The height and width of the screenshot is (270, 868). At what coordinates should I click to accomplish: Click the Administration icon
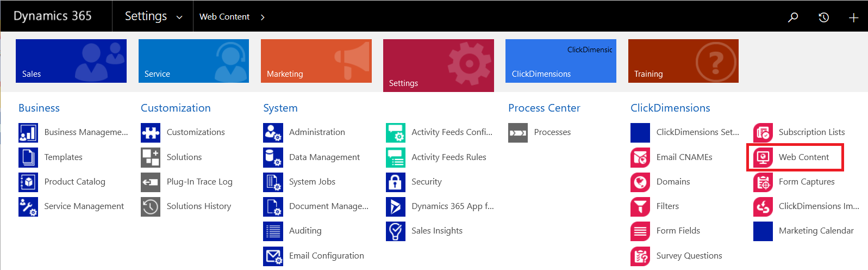point(273,132)
